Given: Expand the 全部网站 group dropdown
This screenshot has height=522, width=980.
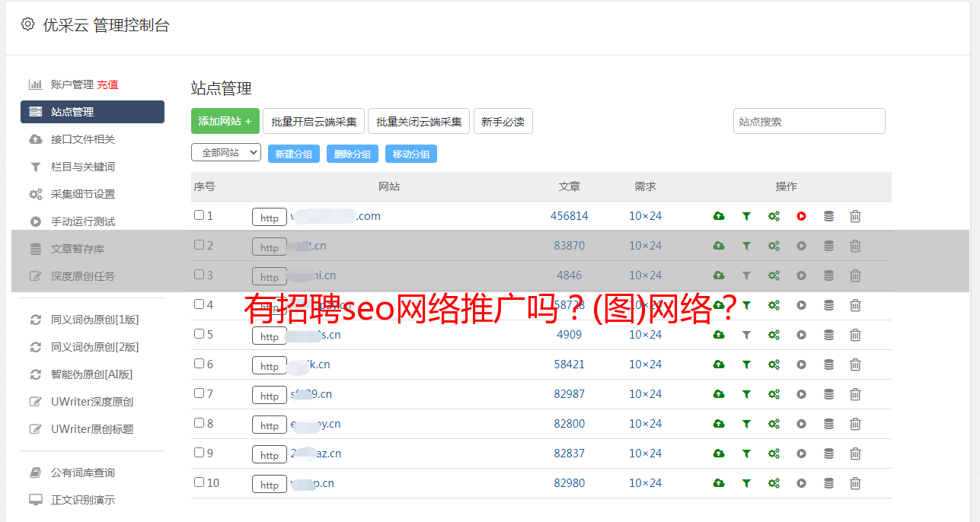Looking at the screenshot, I should click(226, 153).
